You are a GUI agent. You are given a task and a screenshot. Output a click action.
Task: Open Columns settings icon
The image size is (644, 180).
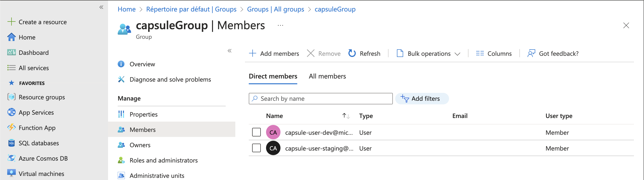click(x=480, y=53)
